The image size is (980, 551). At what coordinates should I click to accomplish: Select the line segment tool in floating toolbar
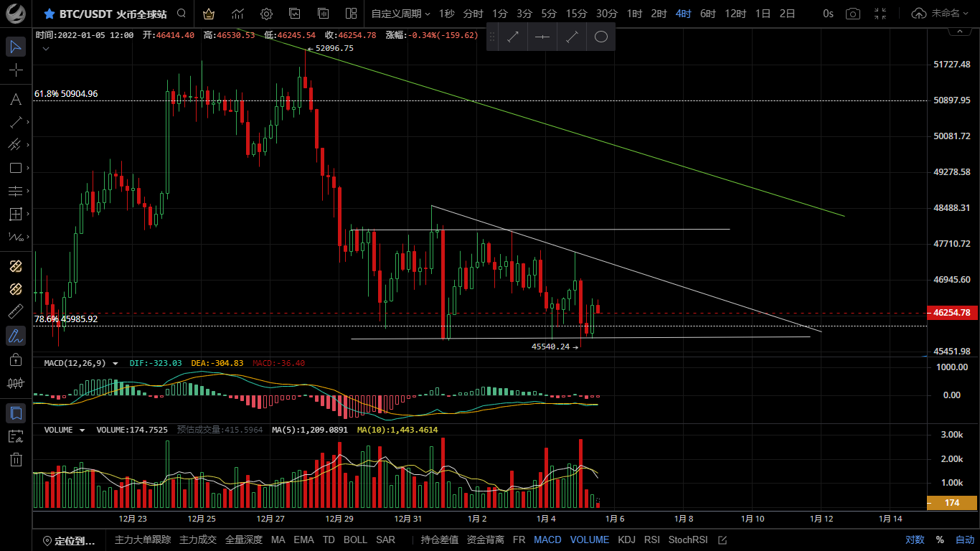572,37
